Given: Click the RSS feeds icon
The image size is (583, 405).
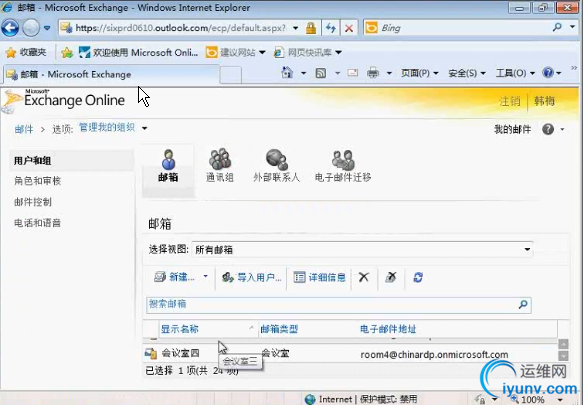Looking at the screenshot, I should [x=321, y=73].
